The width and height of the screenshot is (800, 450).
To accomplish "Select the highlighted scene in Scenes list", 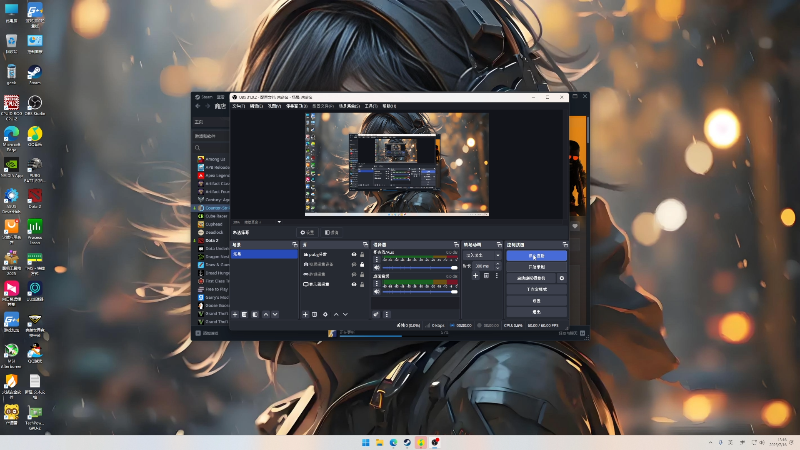I will (x=264, y=254).
